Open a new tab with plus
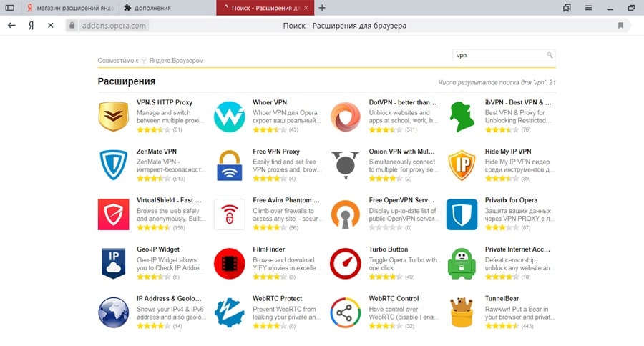 [322, 8]
